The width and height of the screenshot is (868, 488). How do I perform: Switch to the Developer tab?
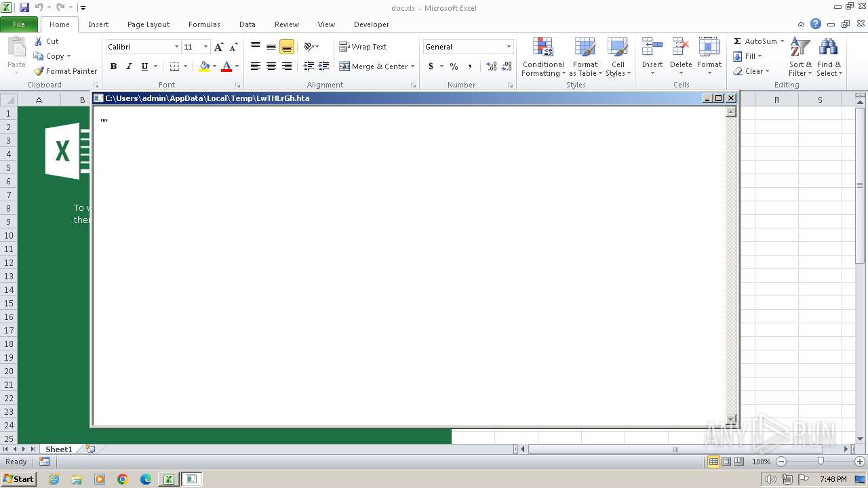click(372, 24)
